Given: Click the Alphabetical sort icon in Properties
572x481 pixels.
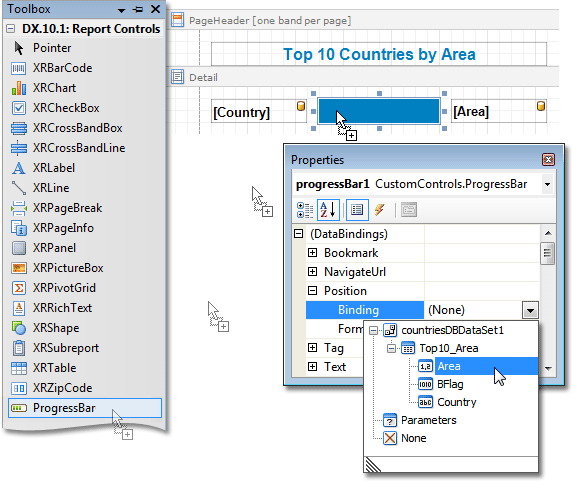Looking at the screenshot, I should (328, 210).
